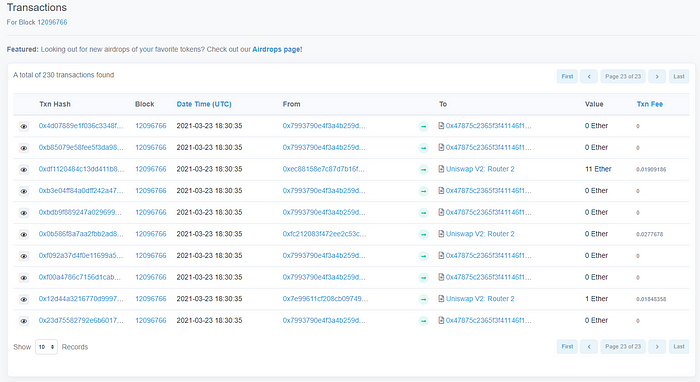The height and width of the screenshot is (382, 700).
Task: Preview transaction 0xdf1120484c13dd411b8 with eye icon
Action: (x=24, y=170)
